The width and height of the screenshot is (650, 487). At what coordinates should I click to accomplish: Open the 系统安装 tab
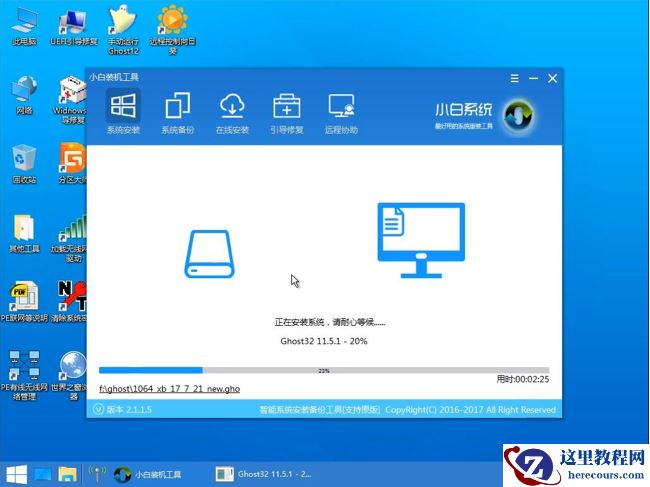tap(123, 112)
